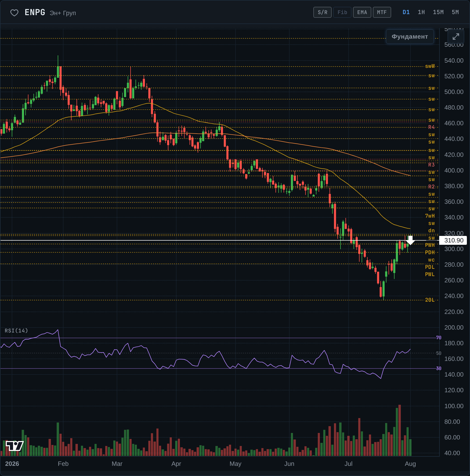Click the 460.00 price axis label

point(454,123)
